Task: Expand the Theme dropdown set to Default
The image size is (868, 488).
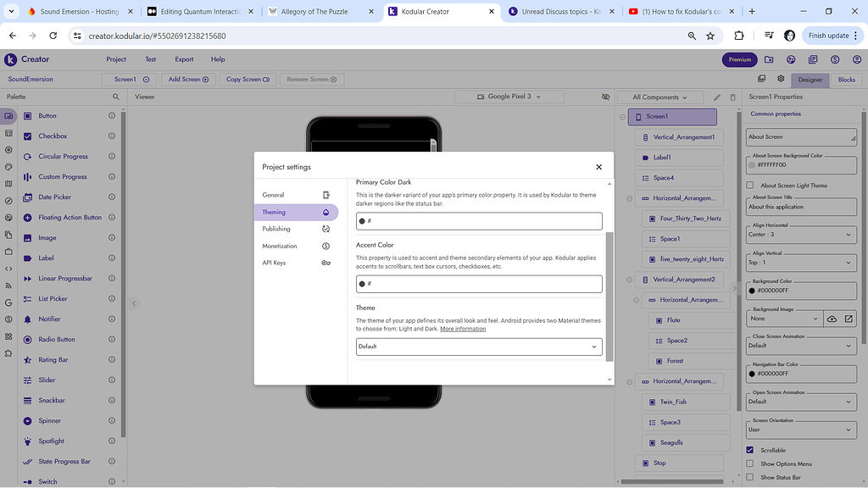Action: click(479, 347)
